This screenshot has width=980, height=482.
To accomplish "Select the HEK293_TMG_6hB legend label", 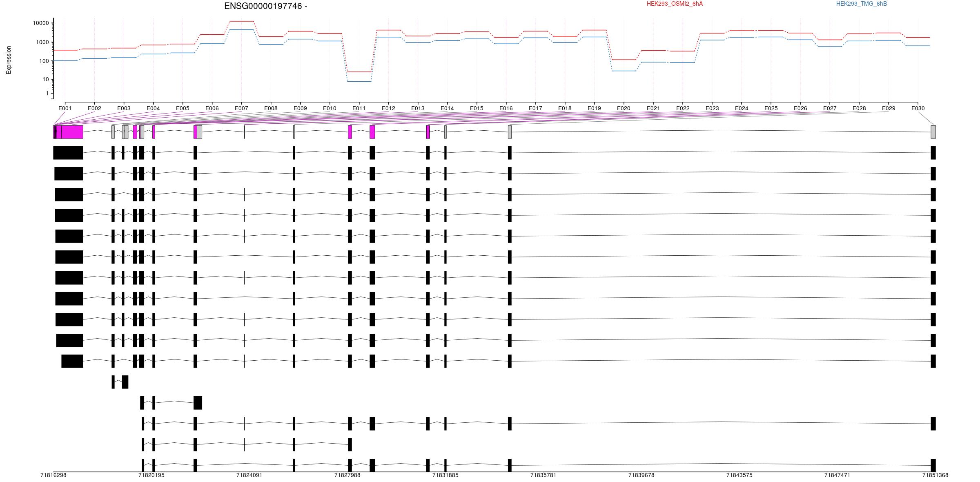I will click(x=862, y=4).
